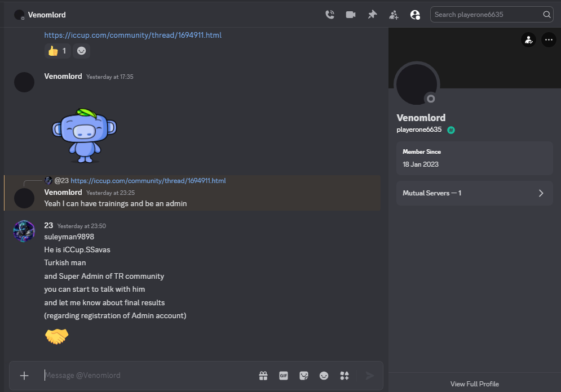The image size is (561, 392).
Task: Expand Mutual Servers — 1
Action: (x=474, y=193)
